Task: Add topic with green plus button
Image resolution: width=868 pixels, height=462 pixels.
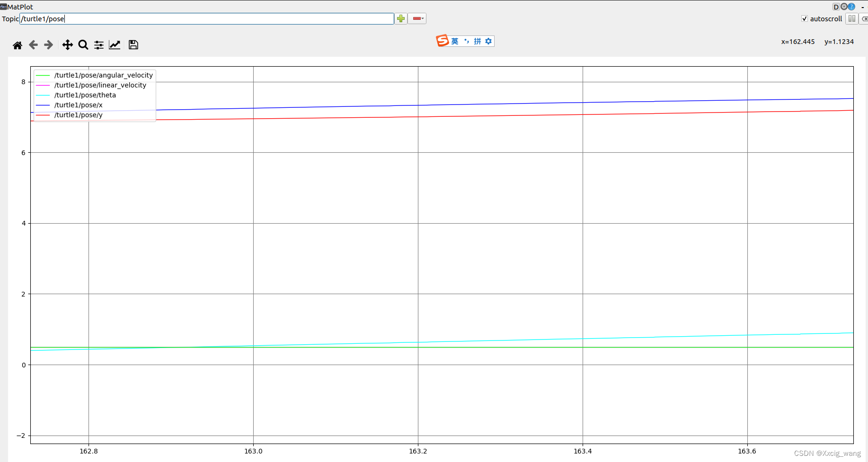Action: point(401,18)
